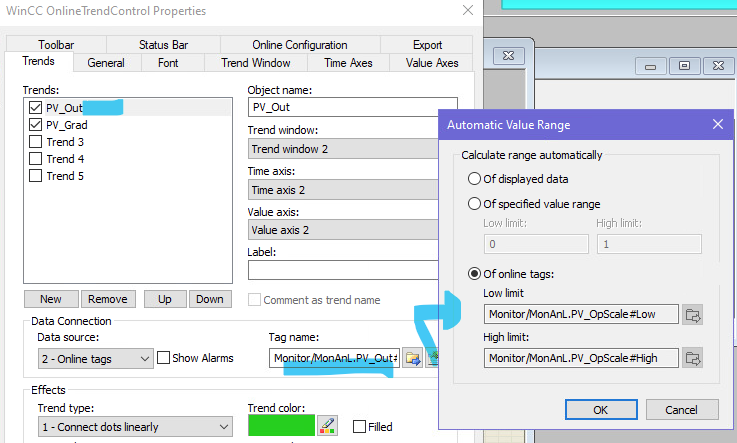Open the Time axis combo box

click(343, 190)
